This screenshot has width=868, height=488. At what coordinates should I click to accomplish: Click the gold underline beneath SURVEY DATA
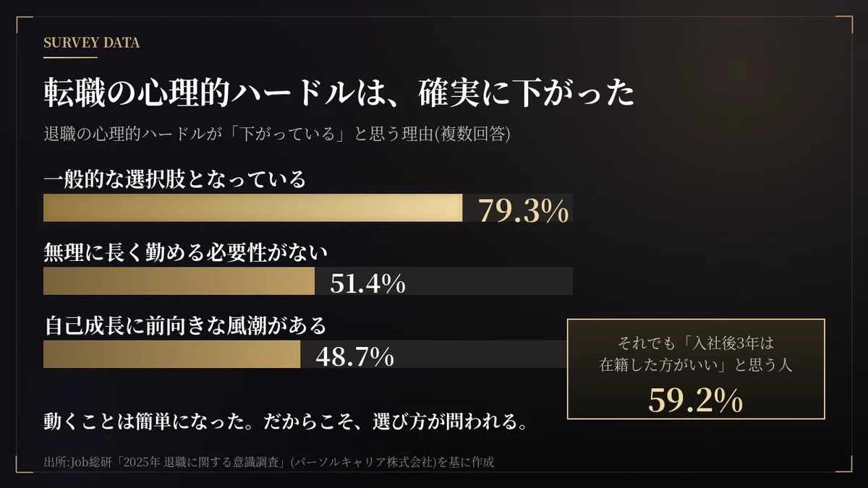click(70, 56)
